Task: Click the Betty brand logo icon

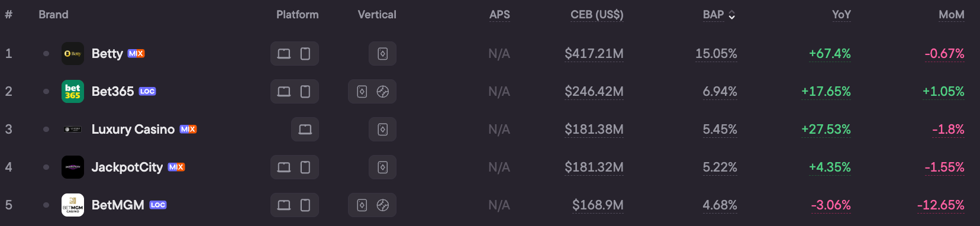Action: click(73, 54)
